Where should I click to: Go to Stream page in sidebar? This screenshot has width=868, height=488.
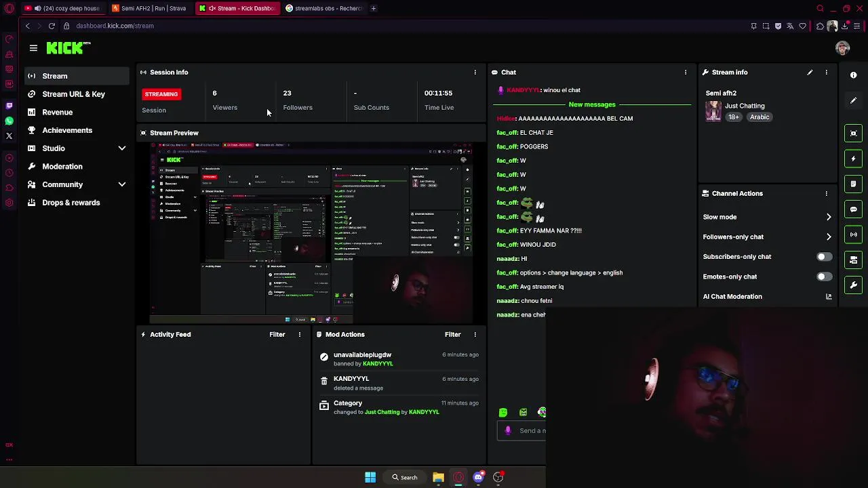77,76
